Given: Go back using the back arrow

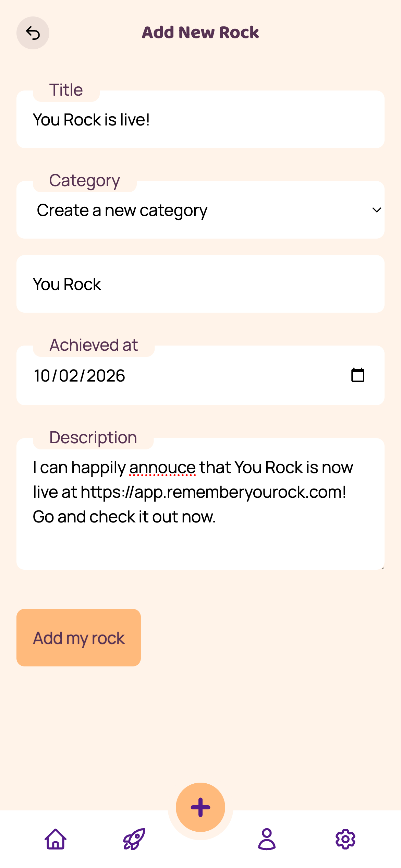Looking at the screenshot, I should coord(33,33).
